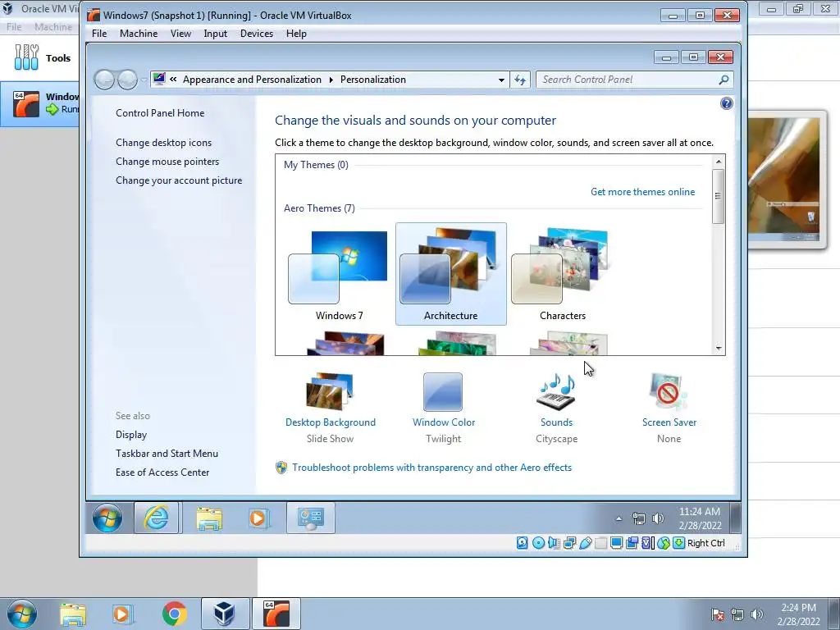Open the Display link under See also
The width and height of the screenshot is (840, 630).
[x=131, y=435]
